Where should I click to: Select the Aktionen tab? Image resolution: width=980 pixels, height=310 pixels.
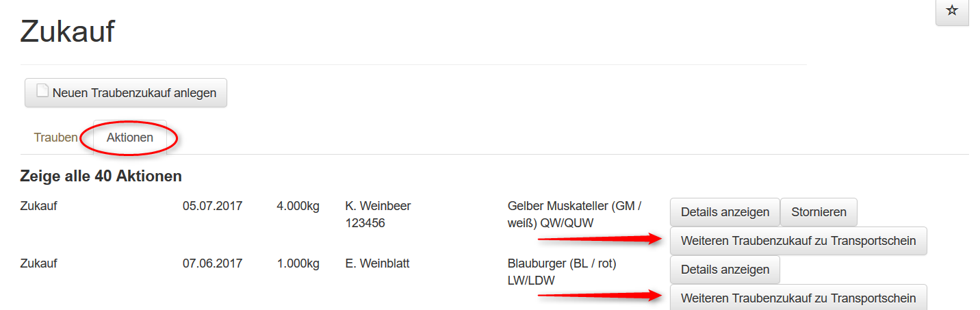click(x=130, y=138)
